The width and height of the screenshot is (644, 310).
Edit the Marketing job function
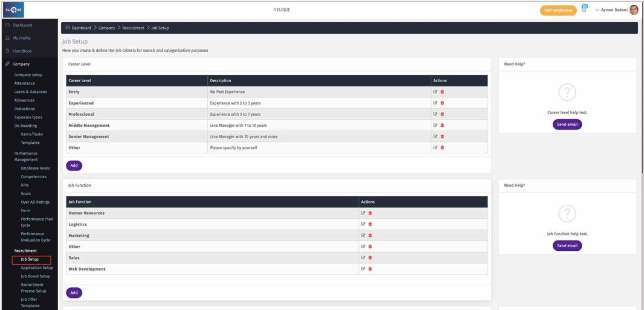[x=363, y=235]
